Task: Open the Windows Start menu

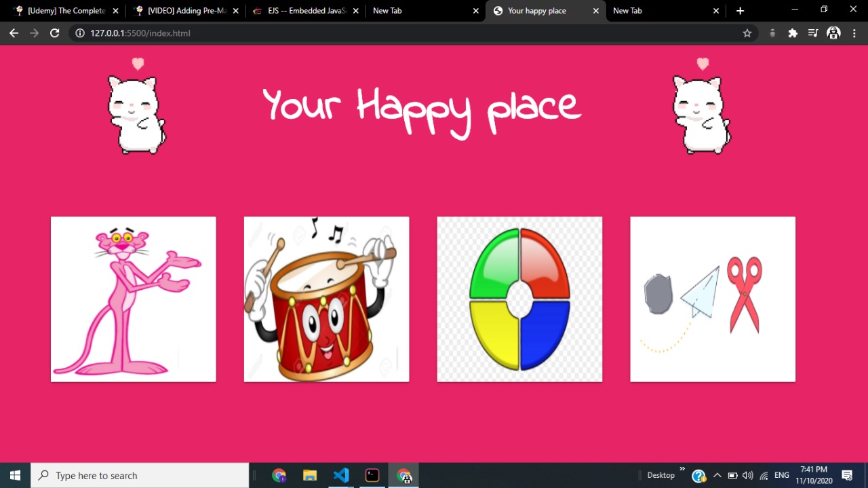Action: pyautogui.click(x=15, y=475)
